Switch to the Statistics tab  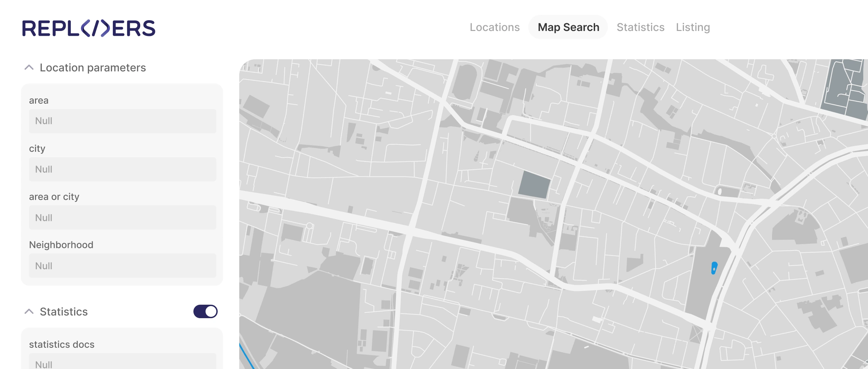pyautogui.click(x=640, y=27)
